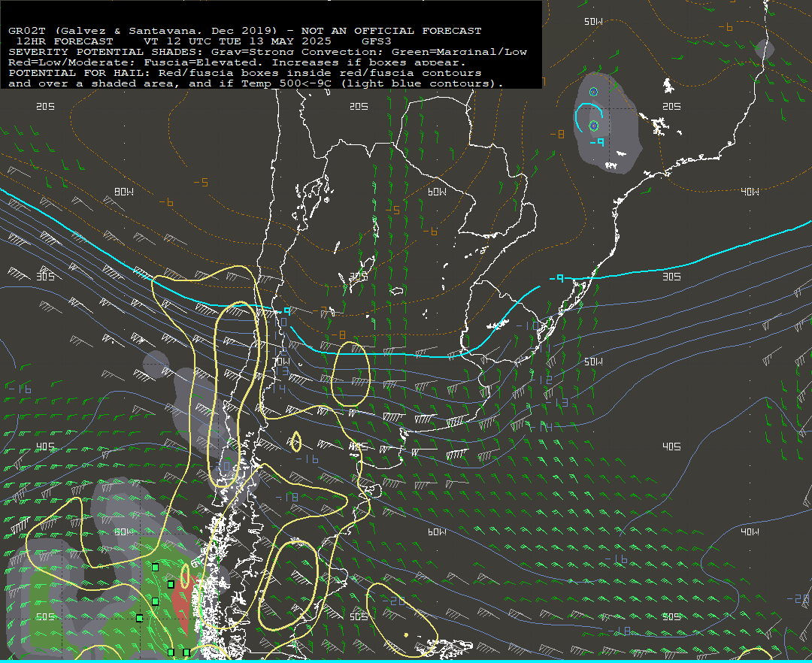Click the green hail box on the 50S dashed line
The image size is (812, 663).
point(139,618)
